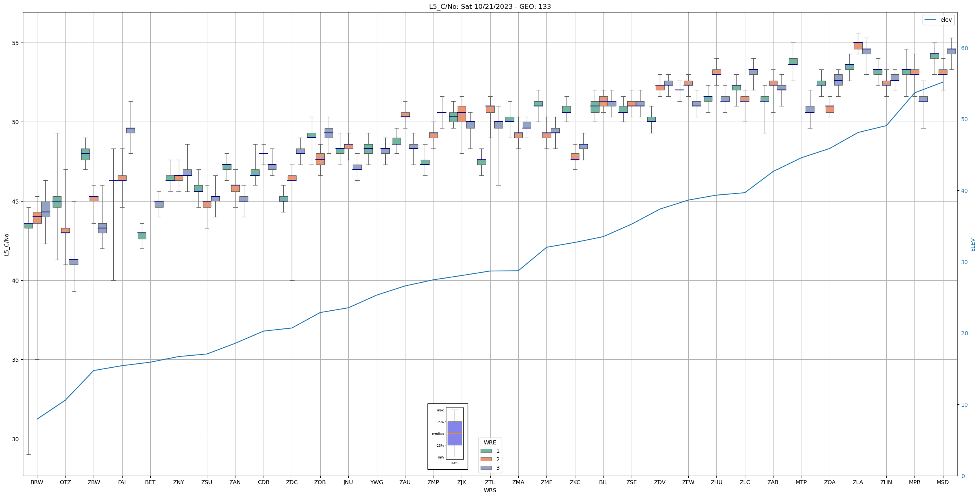980x497 pixels.
Task: Click the ZLA x-axis label
Action: pyautogui.click(x=858, y=482)
